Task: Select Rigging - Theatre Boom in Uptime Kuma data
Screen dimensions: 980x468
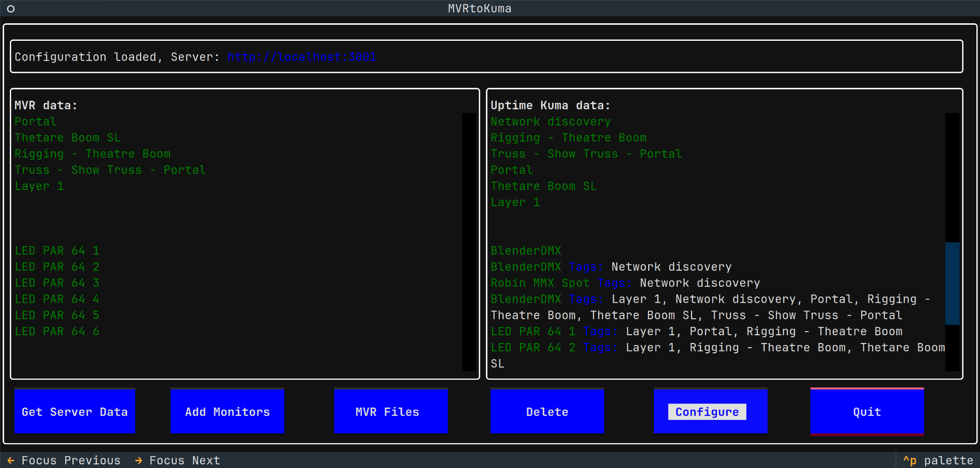Action: (569, 137)
